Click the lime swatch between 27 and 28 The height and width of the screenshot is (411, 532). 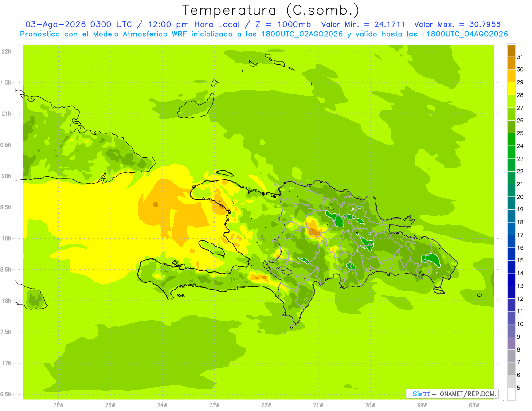coord(511,101)
